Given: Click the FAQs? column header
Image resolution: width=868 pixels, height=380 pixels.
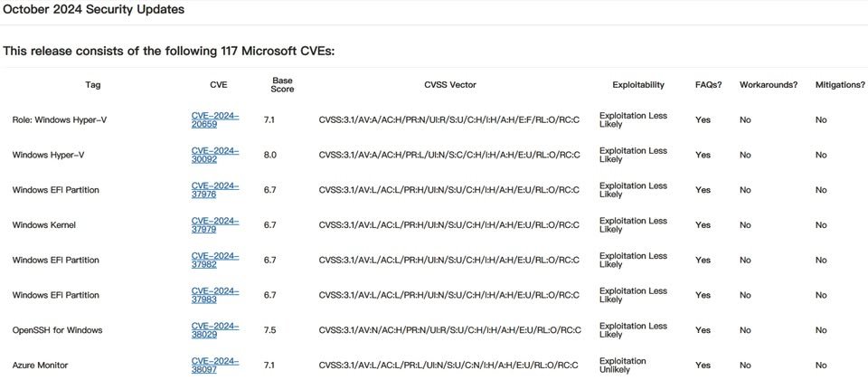Looking at the screenshot, I should pos(709,85).
